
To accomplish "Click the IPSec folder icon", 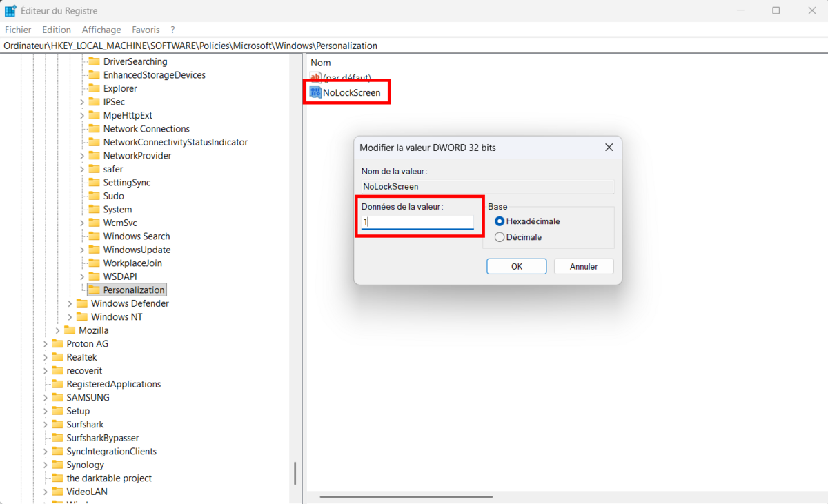I will point(94,102).
